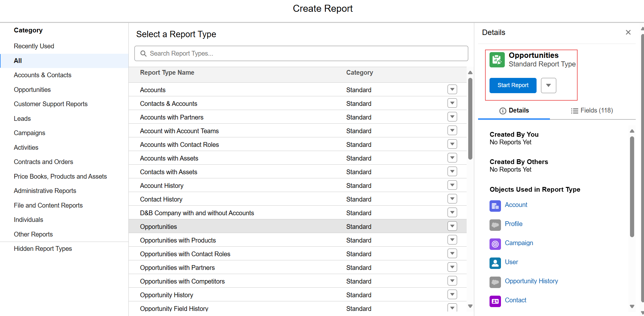
Task: Open the Opportunity History object link
Action: (x=531, y=281)
